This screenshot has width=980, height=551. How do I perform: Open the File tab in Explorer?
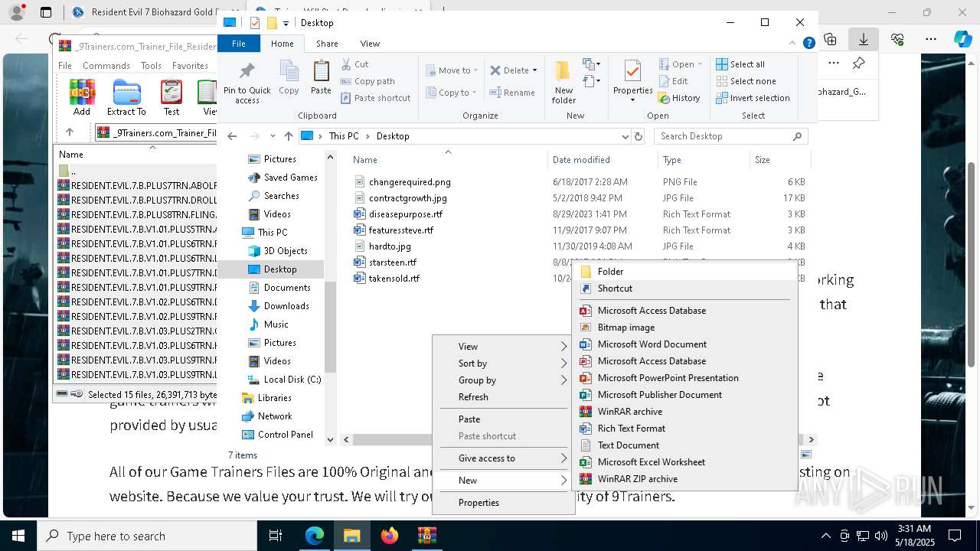point(239,44)
